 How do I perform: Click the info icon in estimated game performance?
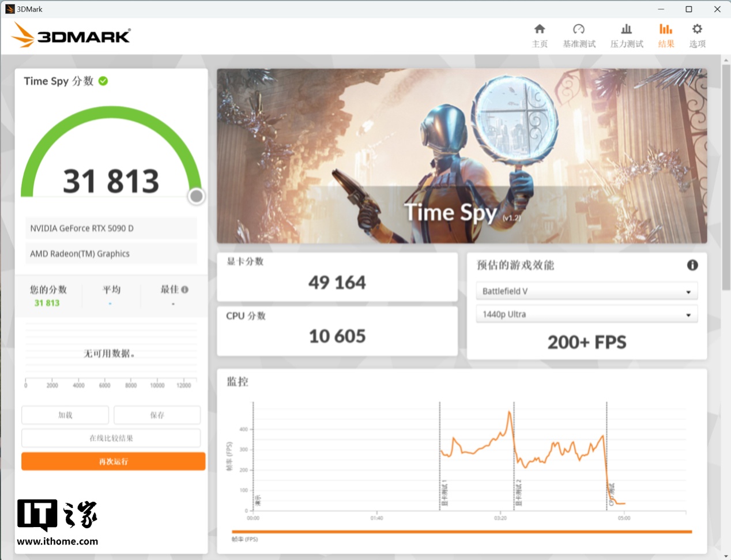tap(692, 265)
